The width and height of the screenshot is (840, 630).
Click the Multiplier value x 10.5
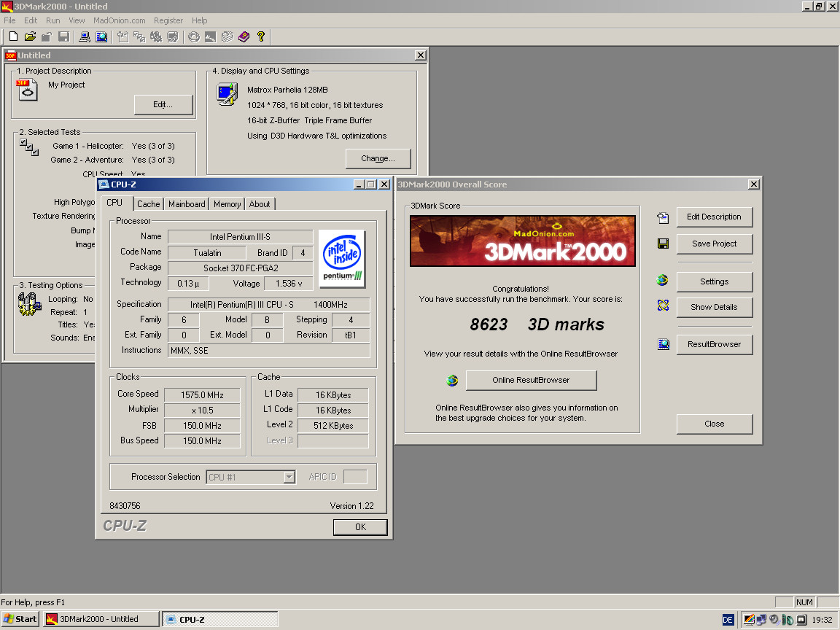[202, 411]
